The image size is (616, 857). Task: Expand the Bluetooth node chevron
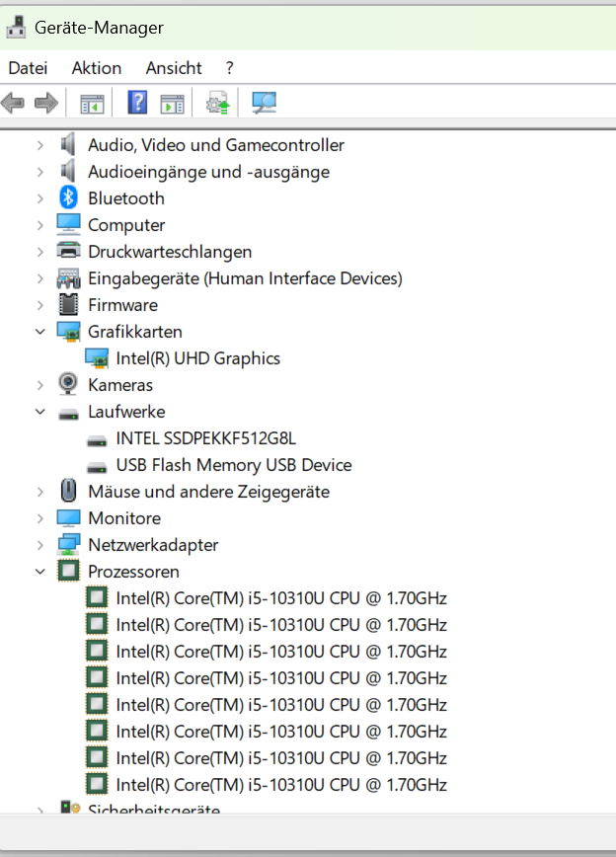pyautogui.click(x=39, y=198)
